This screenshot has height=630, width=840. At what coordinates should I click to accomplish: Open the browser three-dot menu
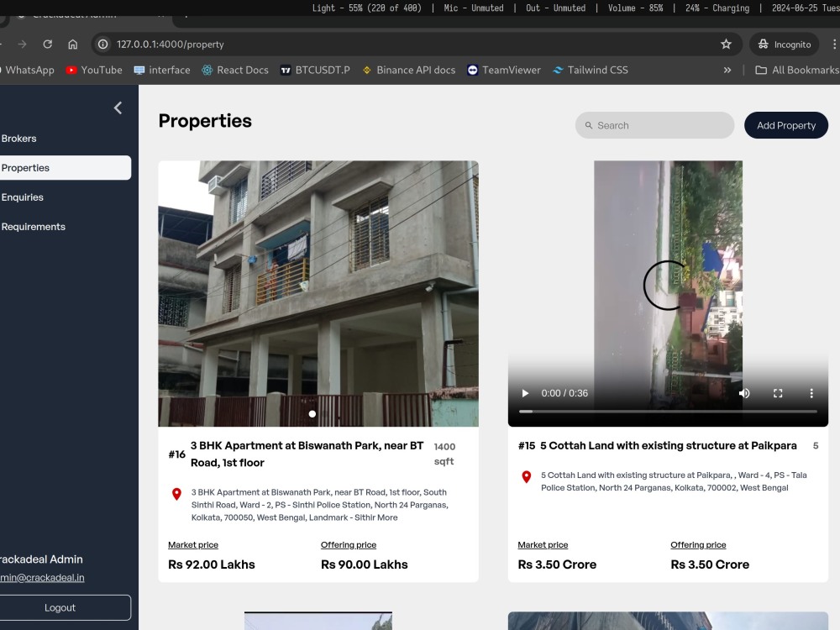pyautogui.click(x=833, y=44)
